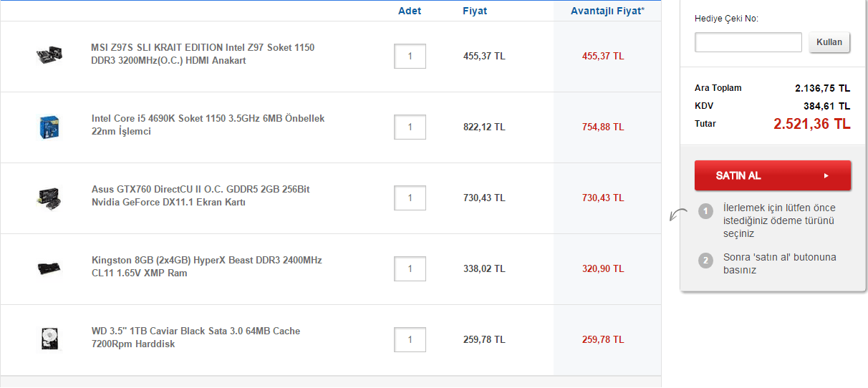This screenshot has height=388, width=868.
Task: Click the Asus GTX760 graphics card thumbnail
Action: [x=49, y=198]
